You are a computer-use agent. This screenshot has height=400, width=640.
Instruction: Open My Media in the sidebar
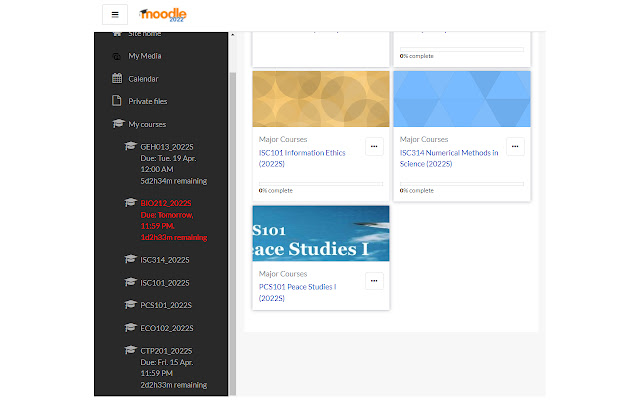145,56
